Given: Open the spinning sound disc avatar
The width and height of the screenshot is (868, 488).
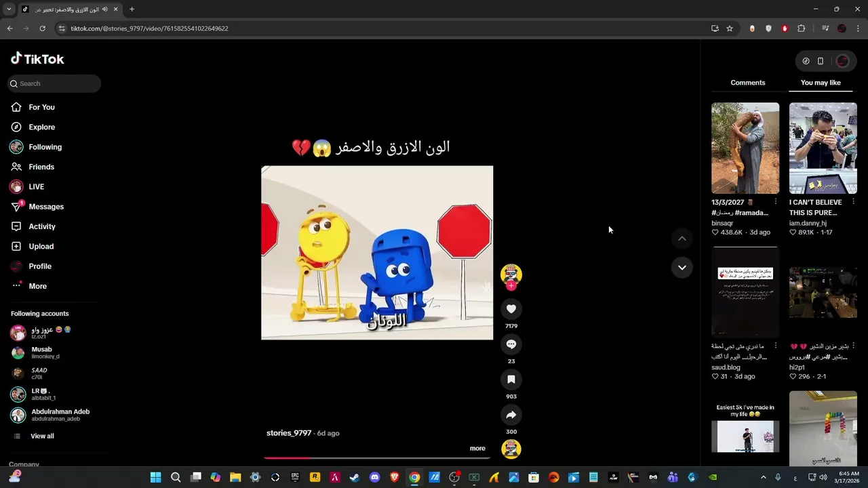Looking at the screenshot, I should click(x=511, y=449).
